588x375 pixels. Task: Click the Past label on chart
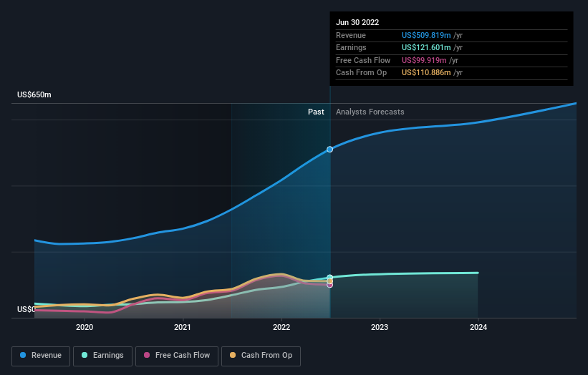[316, 112]
